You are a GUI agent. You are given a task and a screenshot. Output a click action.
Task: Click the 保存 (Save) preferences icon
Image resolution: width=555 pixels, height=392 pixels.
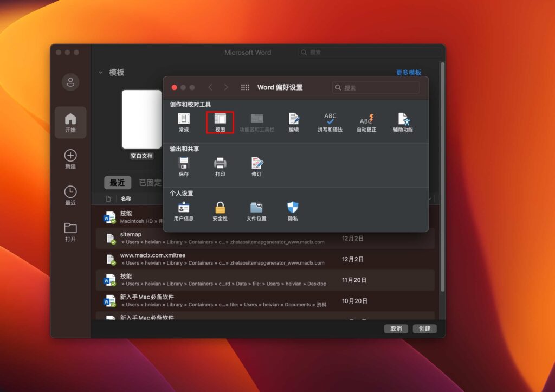pyautogui.click(x=183, y=163)
